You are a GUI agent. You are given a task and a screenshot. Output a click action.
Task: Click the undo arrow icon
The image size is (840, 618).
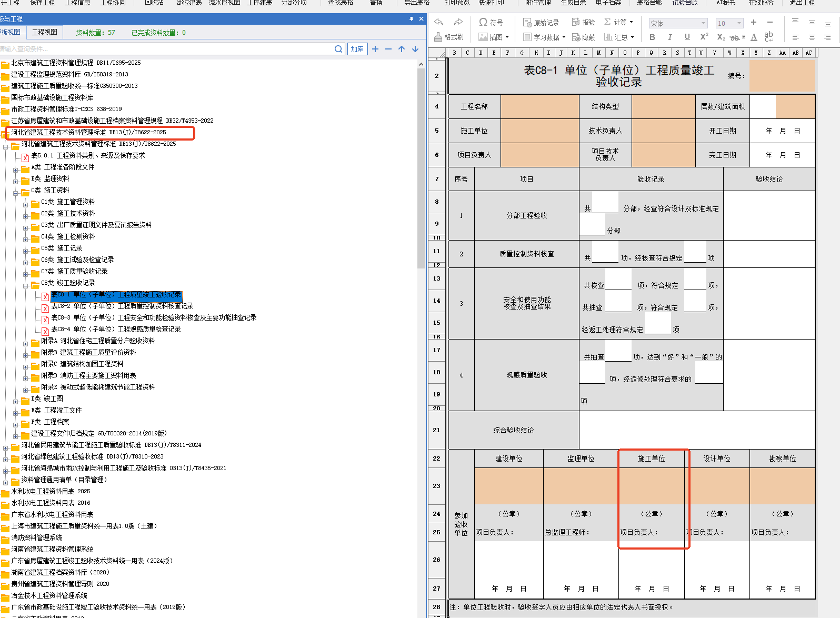(x=438, y=22)
